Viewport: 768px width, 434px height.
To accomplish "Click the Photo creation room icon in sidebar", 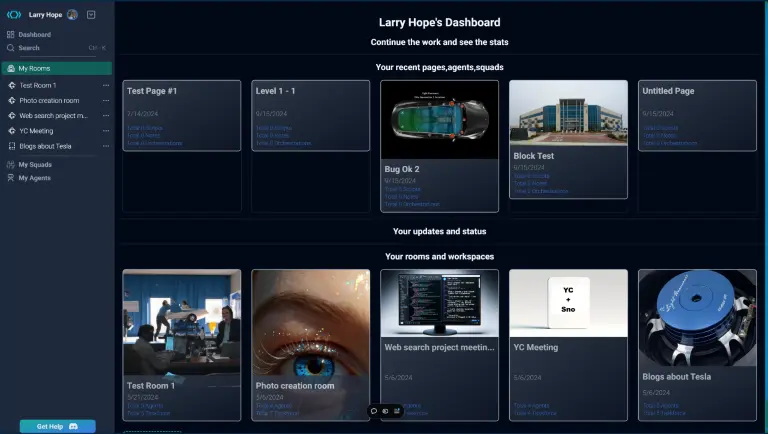I will [12, 100].
